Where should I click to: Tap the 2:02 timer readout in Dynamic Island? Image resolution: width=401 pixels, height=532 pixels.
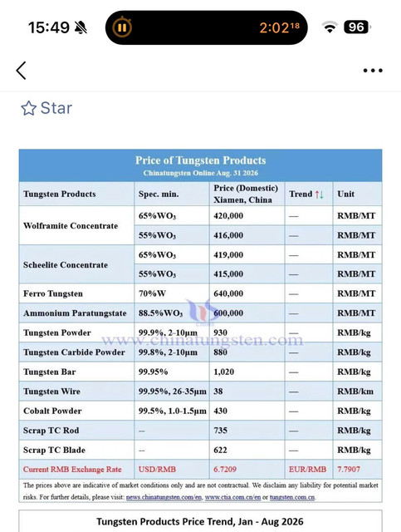click(279, 27)
